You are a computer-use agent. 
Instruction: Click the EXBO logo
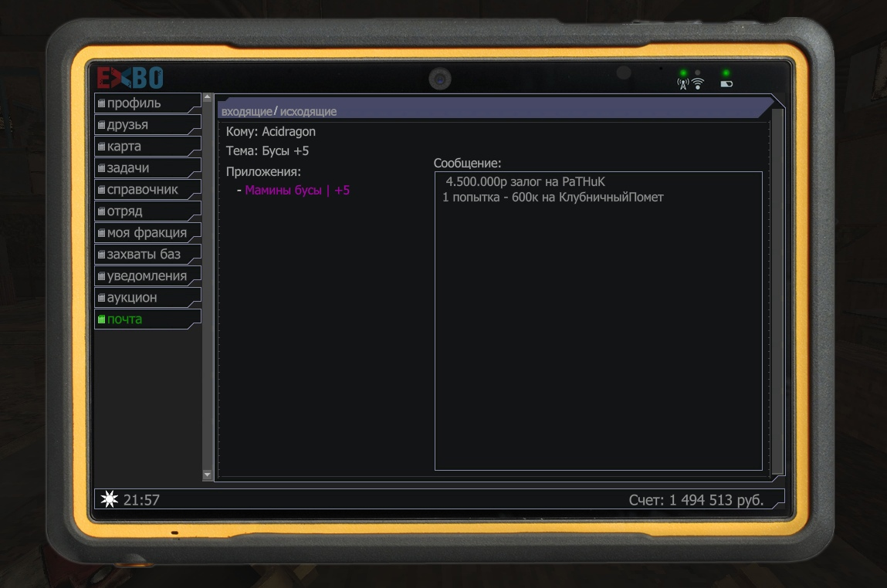[x=130, y=78]
